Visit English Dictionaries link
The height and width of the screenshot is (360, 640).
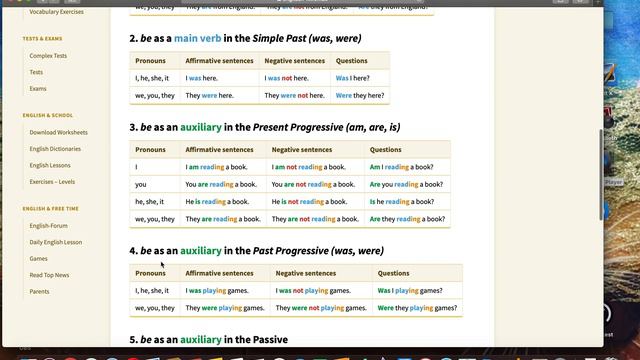tap(55, 149)
